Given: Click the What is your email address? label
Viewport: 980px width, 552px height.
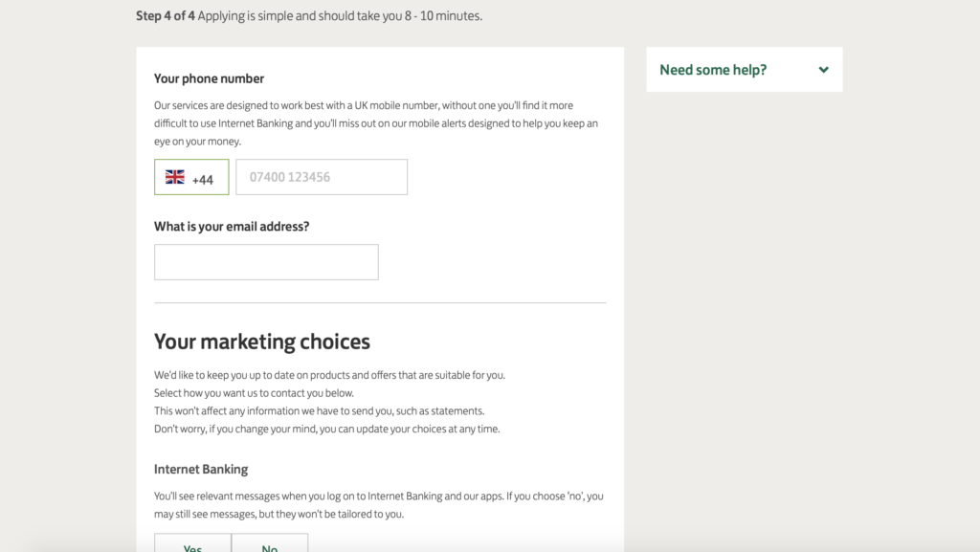Looking at the screenshot, I should pos(232,227).
